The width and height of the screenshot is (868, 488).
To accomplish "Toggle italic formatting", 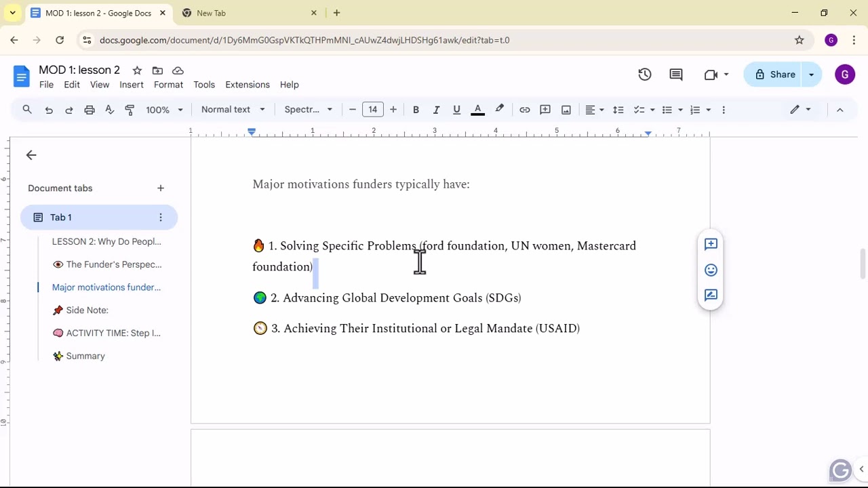I will click(436, 110).
